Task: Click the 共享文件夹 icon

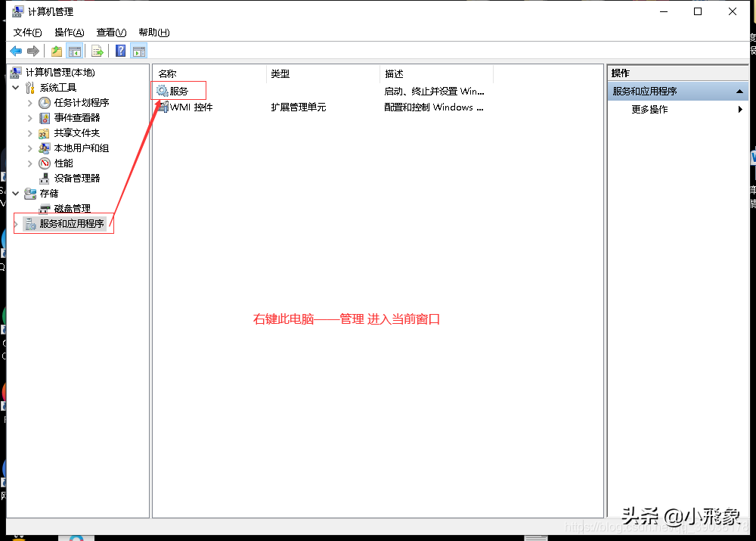Action: (45, 133)
